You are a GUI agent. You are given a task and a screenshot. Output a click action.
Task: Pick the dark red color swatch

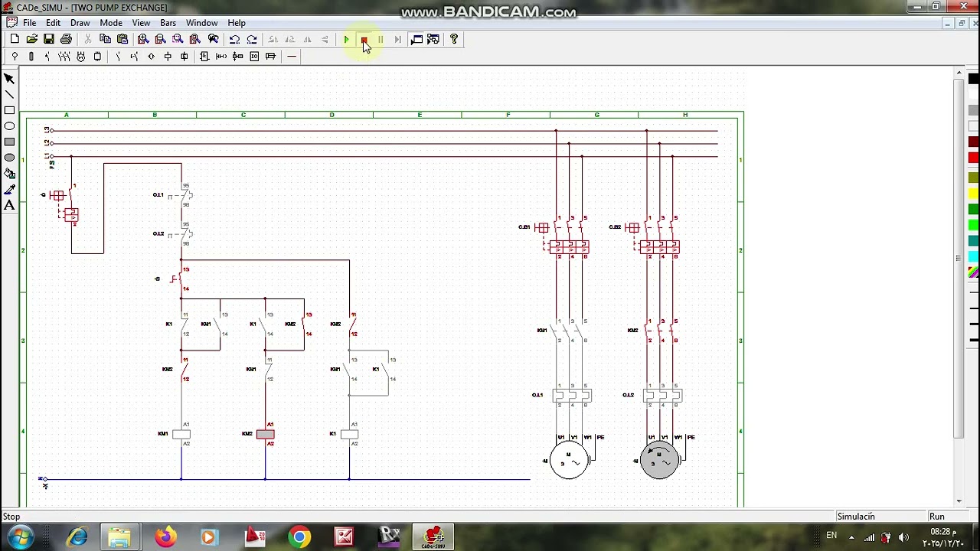974,142
